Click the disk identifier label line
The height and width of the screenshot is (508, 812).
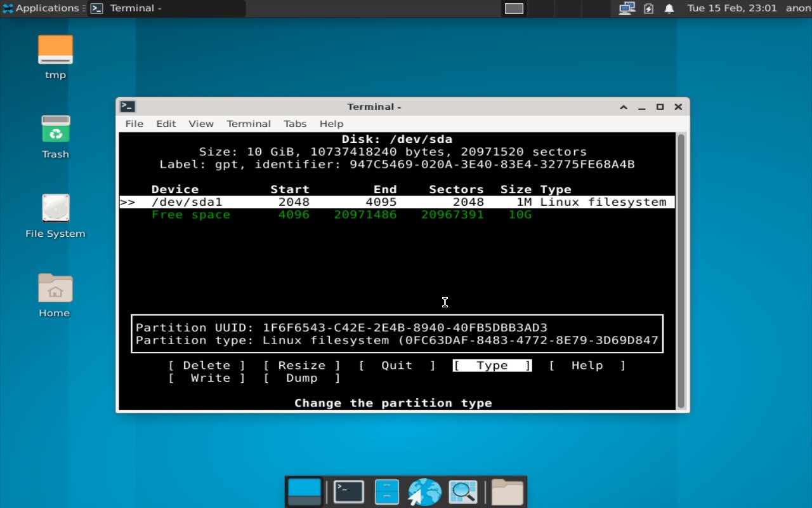[397, 164]
